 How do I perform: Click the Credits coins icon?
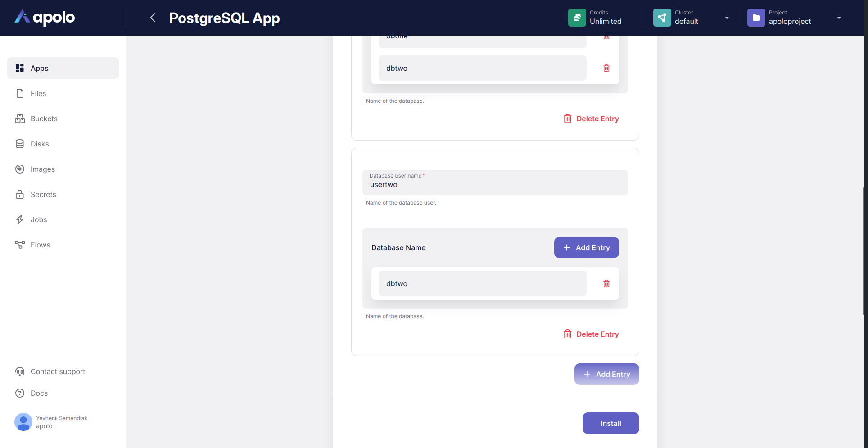pyautogui.click(x=577, y=18)
